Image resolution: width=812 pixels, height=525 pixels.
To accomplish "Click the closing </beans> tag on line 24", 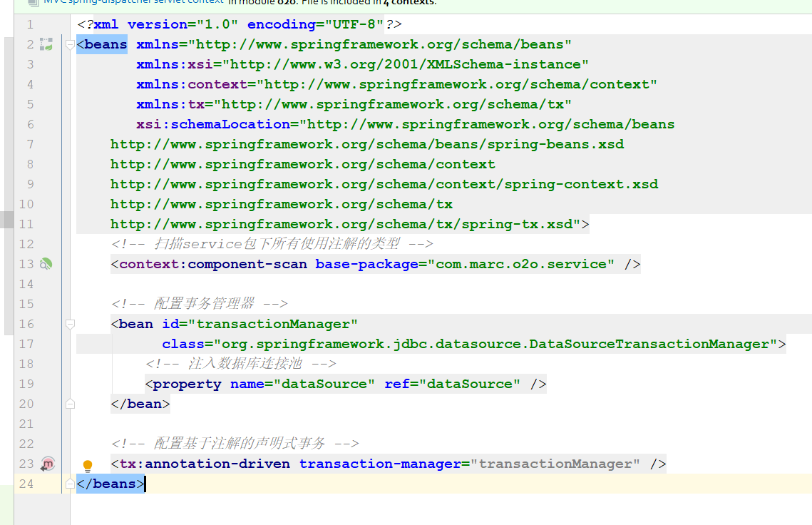I will click(111, 484).
